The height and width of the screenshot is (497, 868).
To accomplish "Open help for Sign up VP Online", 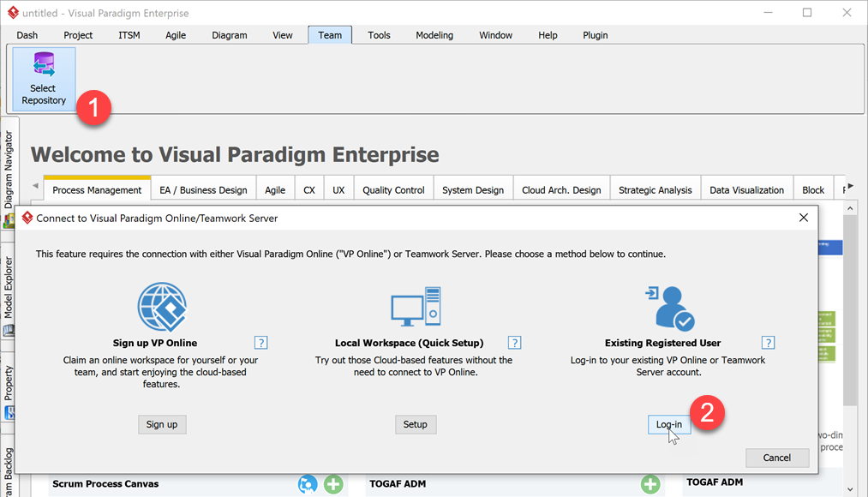I will 260,343.
